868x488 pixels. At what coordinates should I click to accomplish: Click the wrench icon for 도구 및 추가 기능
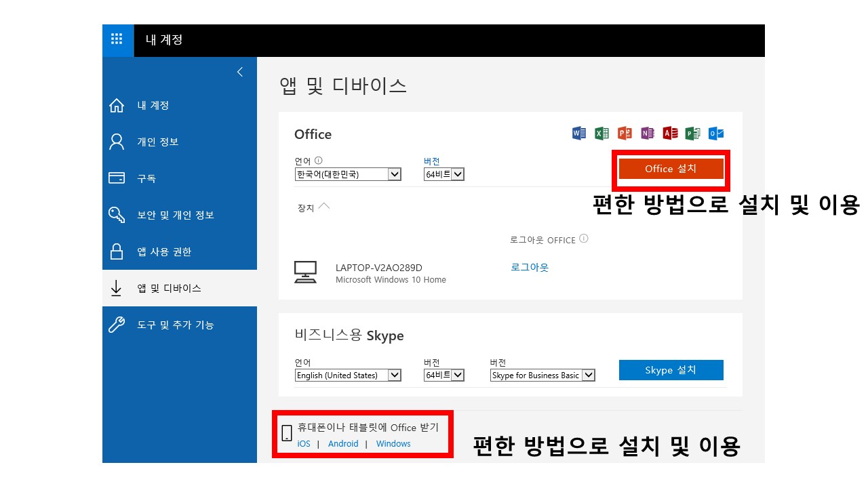117,325
